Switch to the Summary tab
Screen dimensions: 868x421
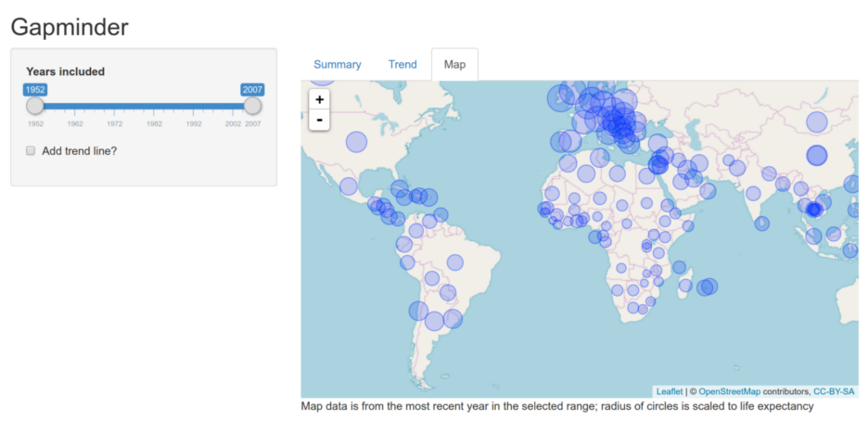[337, 65]
